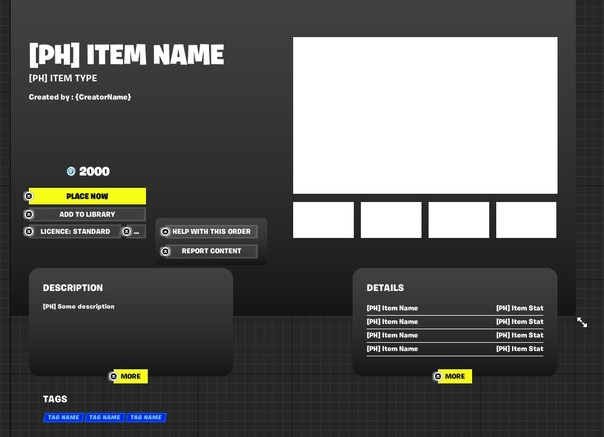604x437 pixels.
Task: Click the gamepad icon on the ellipsis button
Action: point(126,231)
